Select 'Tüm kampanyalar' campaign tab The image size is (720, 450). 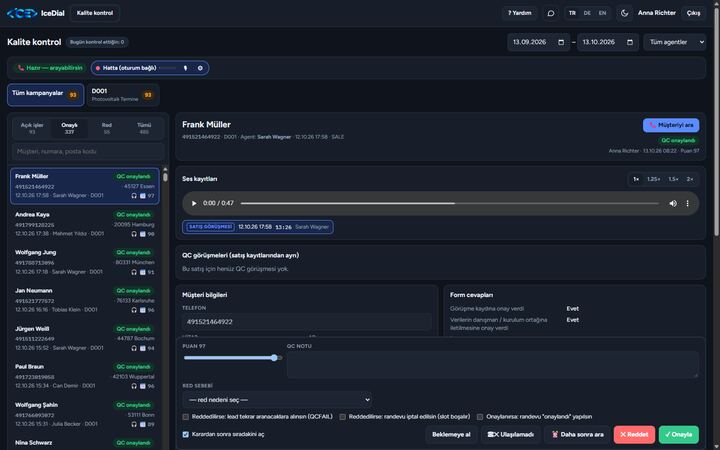tap(45, 95)
